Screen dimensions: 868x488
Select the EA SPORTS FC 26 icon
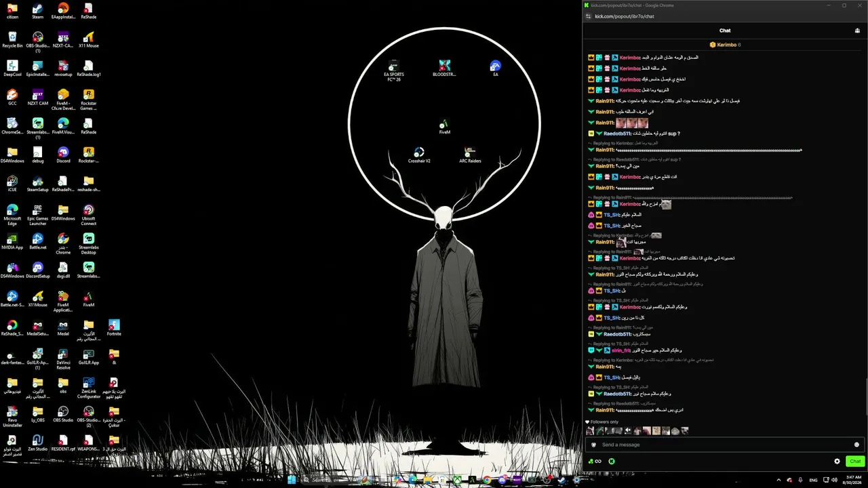[393, 70]
